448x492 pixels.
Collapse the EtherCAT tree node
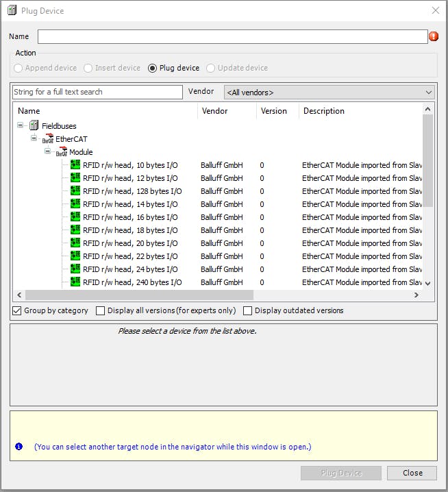pos(34,138)
